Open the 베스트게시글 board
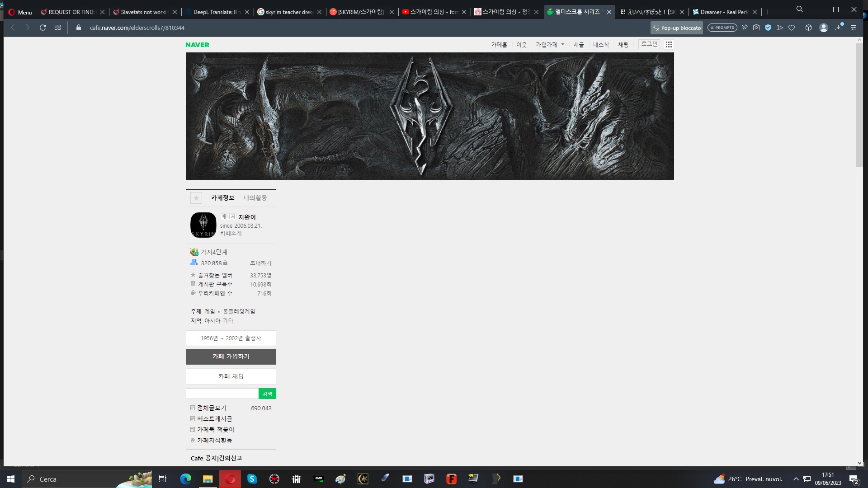 tap(214, 419)
